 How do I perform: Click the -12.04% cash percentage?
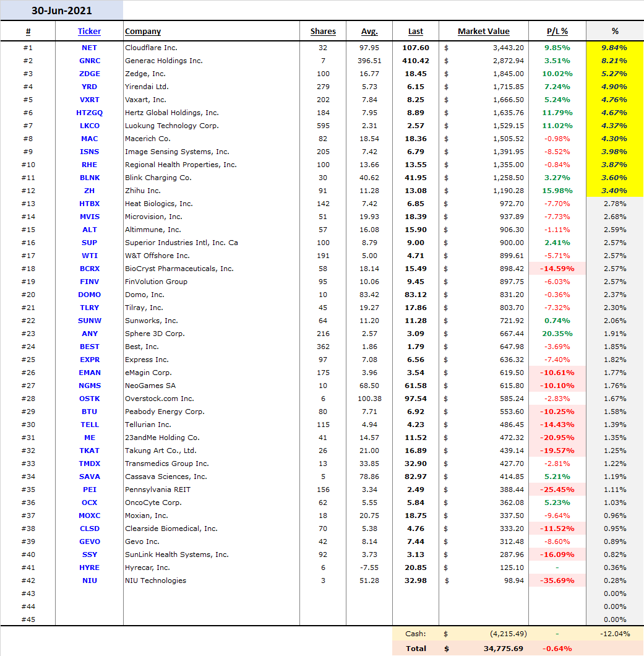[615, 633]
